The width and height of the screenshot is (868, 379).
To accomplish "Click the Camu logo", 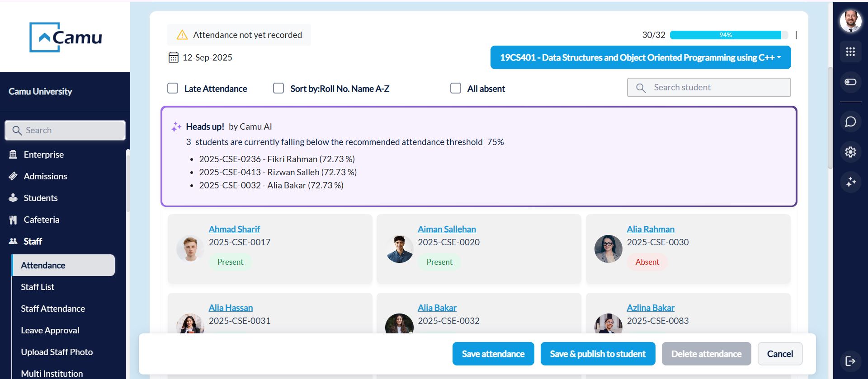I will [x=66, y=37].
